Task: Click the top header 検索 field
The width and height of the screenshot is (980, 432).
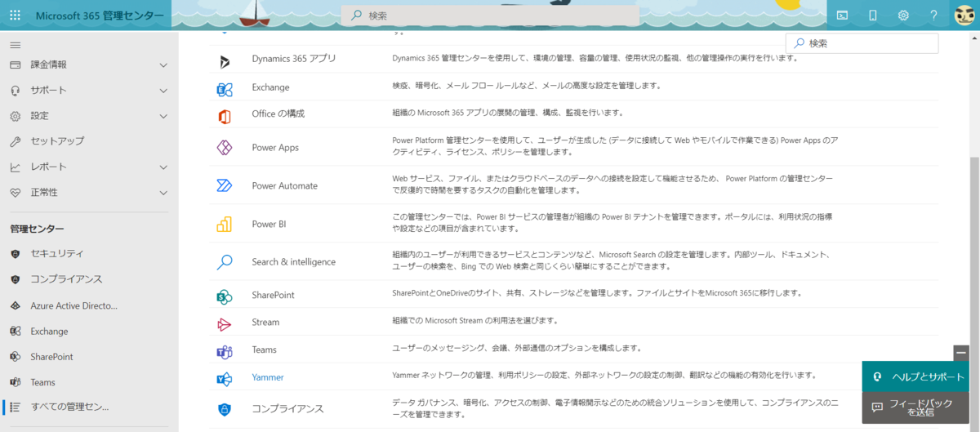Action: click(x=490, y=16)
